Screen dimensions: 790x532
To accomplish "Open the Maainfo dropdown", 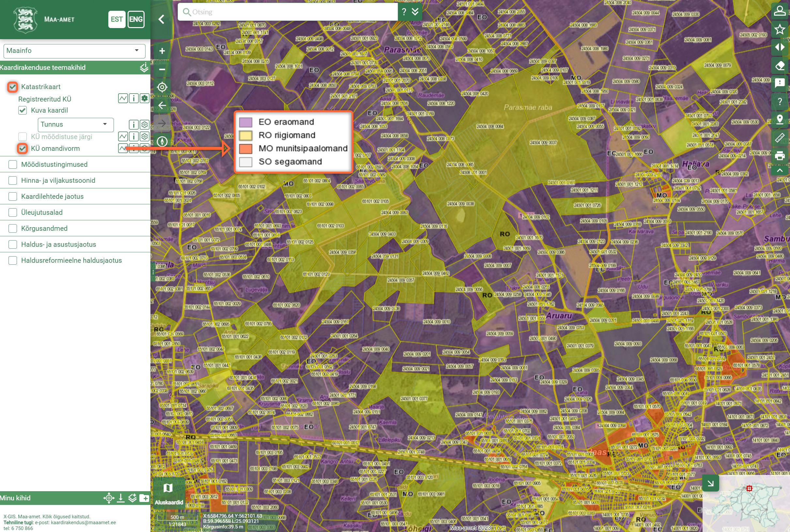I will coord(74,51).
